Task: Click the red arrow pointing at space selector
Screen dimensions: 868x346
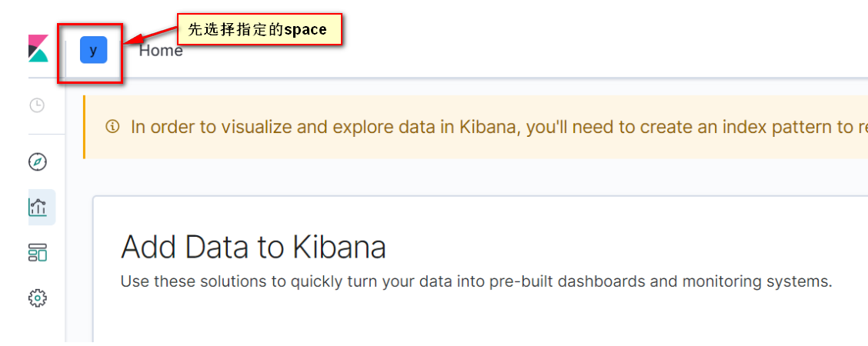Action: pyautogui.click(x=151, y=36)
